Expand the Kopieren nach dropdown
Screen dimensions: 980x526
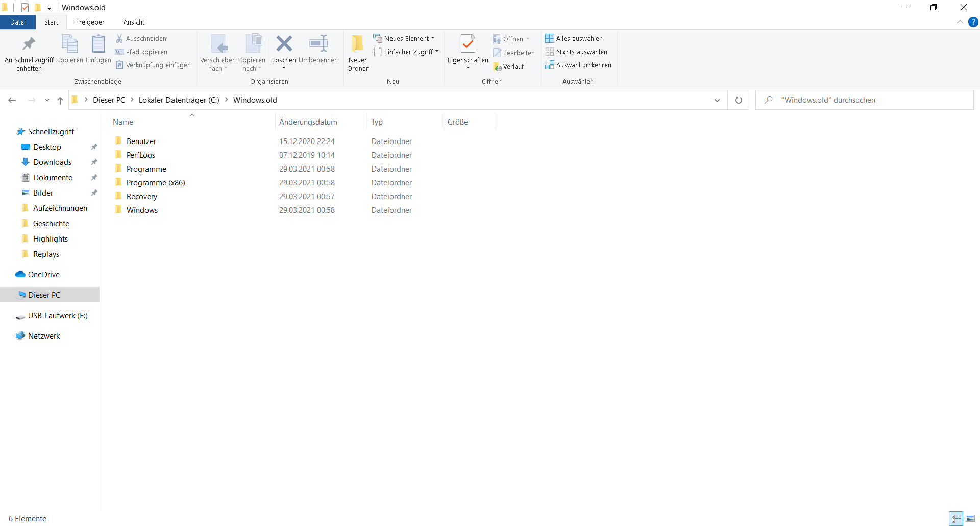point(252,69)
